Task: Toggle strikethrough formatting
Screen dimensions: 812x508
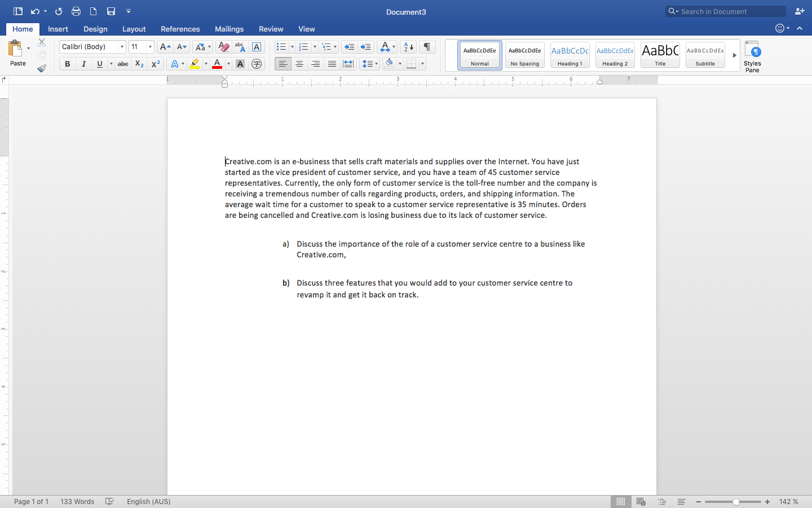Action: [123, 64]
